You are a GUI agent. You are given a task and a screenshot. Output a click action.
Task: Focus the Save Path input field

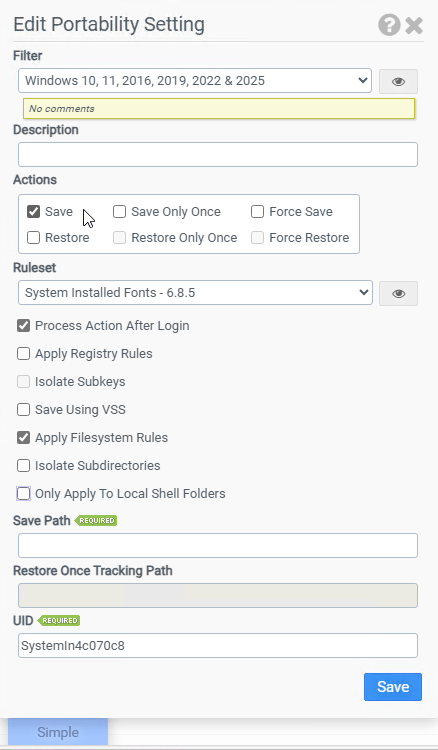click(x=218, y=545)
